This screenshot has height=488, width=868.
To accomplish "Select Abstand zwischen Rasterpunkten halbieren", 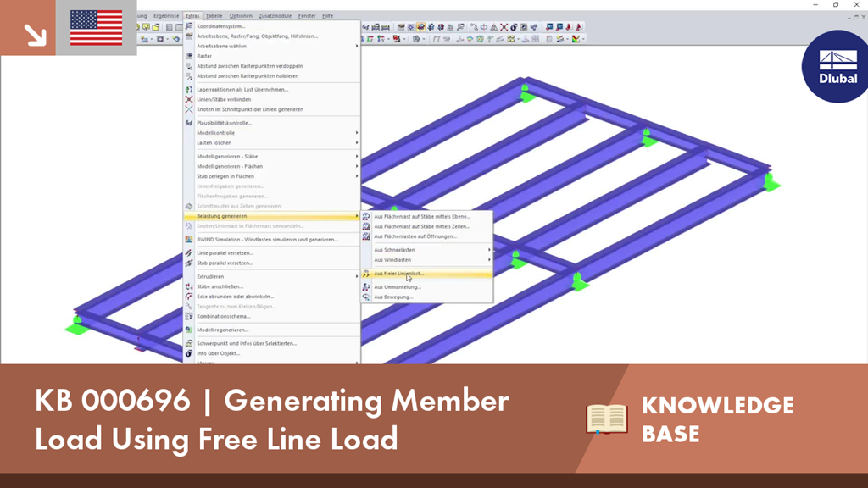I will (271, 75).
